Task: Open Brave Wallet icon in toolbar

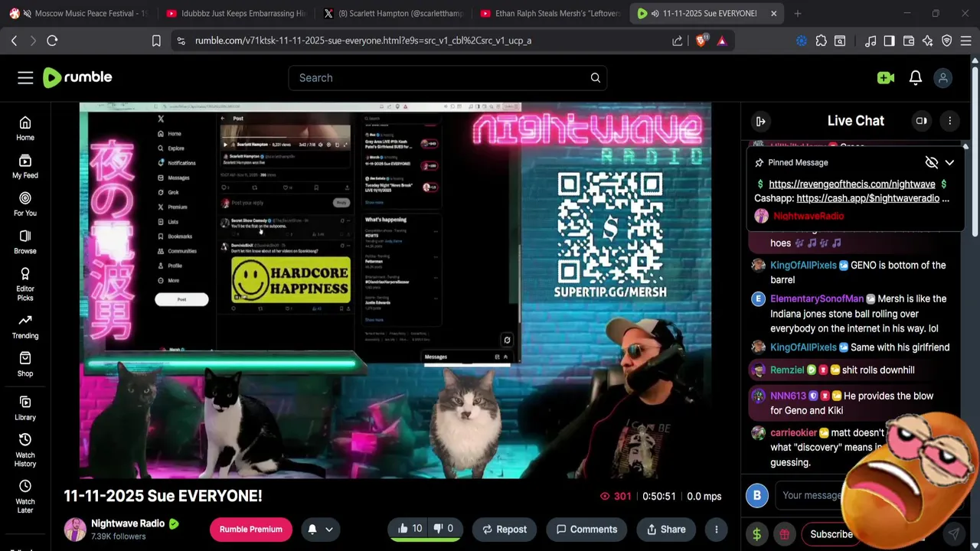Action: pos(909,41)
